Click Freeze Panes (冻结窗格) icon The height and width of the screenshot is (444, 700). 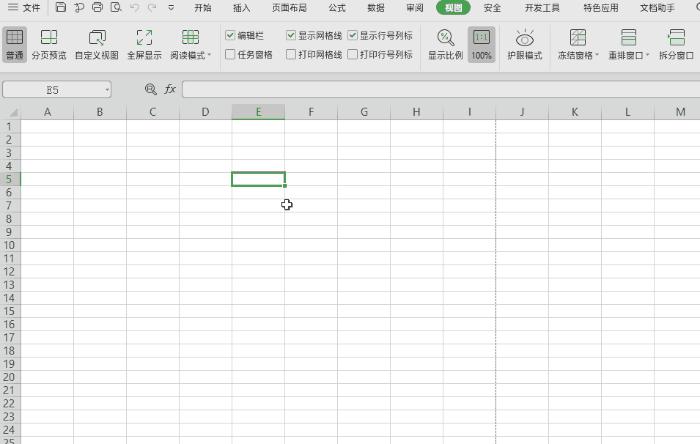(578, 37)
